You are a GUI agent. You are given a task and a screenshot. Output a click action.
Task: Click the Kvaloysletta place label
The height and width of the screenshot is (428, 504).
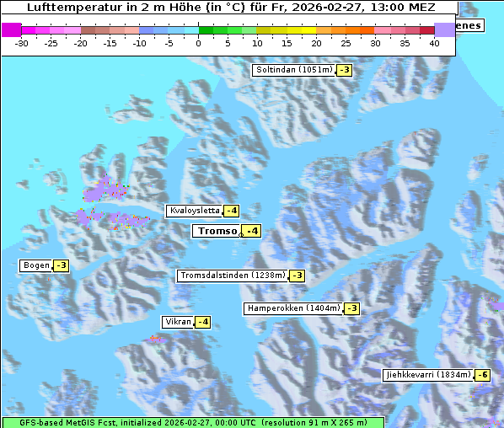coord(194,211)
